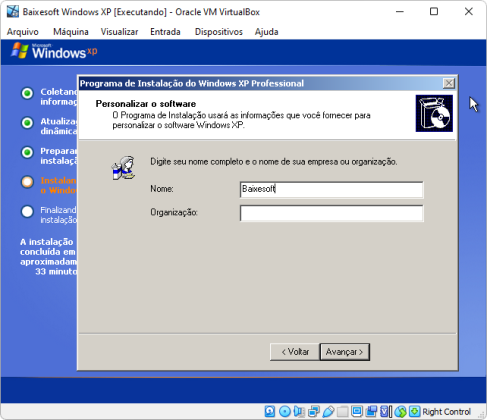Click the audio speaker status icon
Image resolution: width=487 pixels, height=420 pixels.
[299, 411]
